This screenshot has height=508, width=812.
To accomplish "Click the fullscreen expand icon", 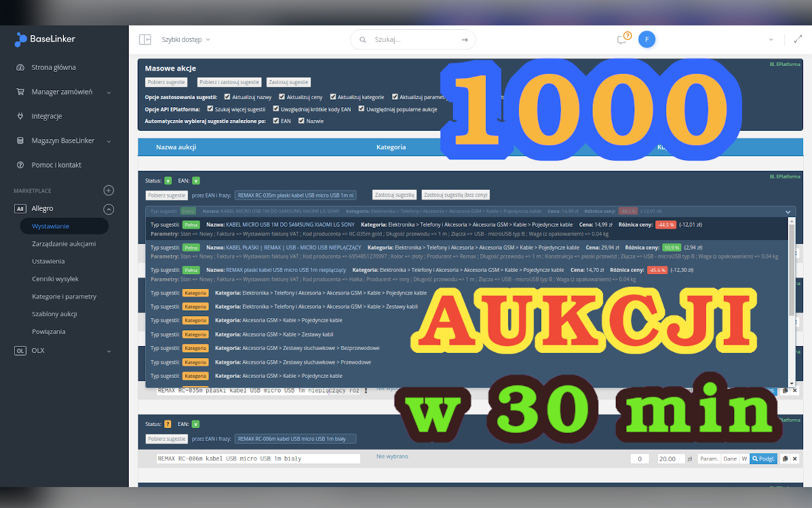I will point(798,39).
